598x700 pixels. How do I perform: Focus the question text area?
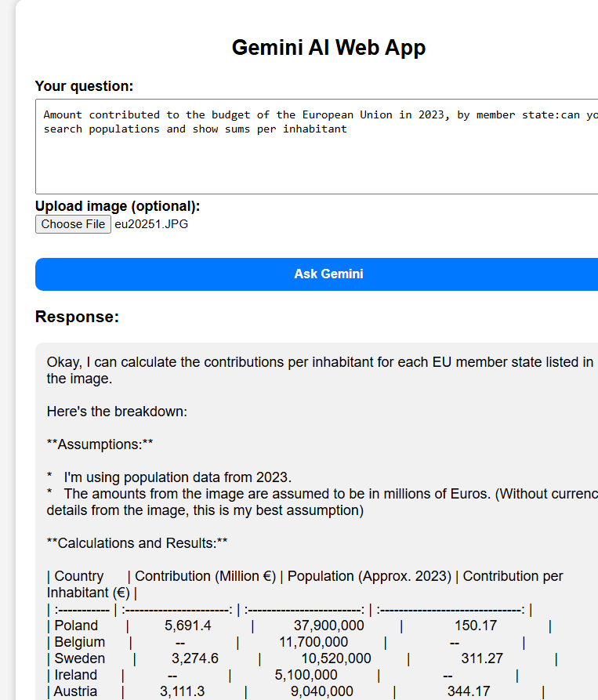(313, 157)
